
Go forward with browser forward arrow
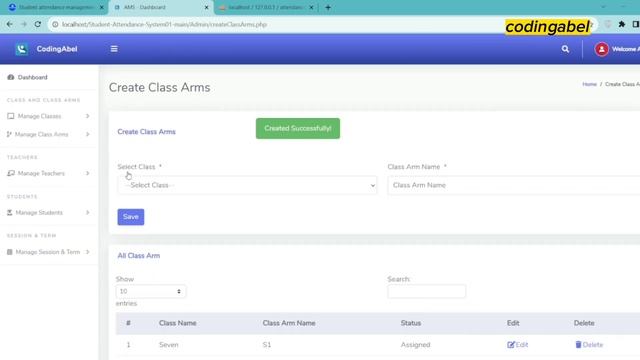tap(24, 24)
